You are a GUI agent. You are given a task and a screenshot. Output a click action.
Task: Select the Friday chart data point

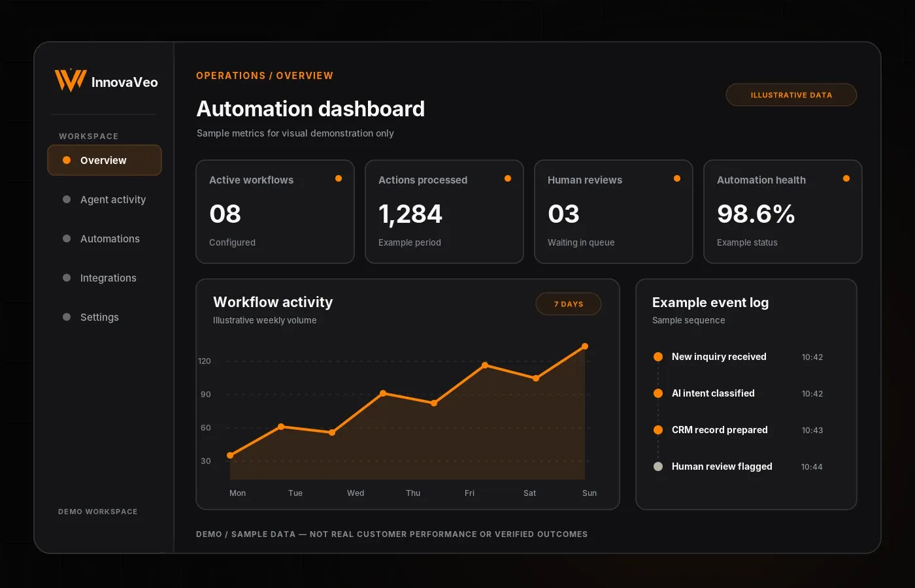[x=485, y=365]
